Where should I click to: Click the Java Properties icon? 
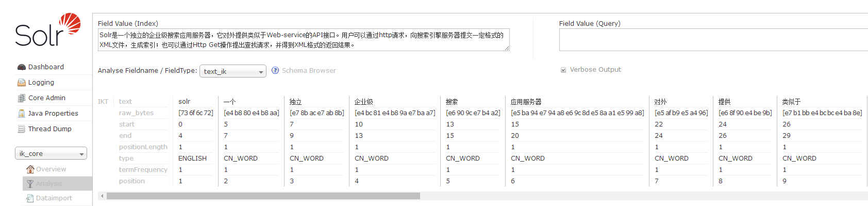[22, 114]
